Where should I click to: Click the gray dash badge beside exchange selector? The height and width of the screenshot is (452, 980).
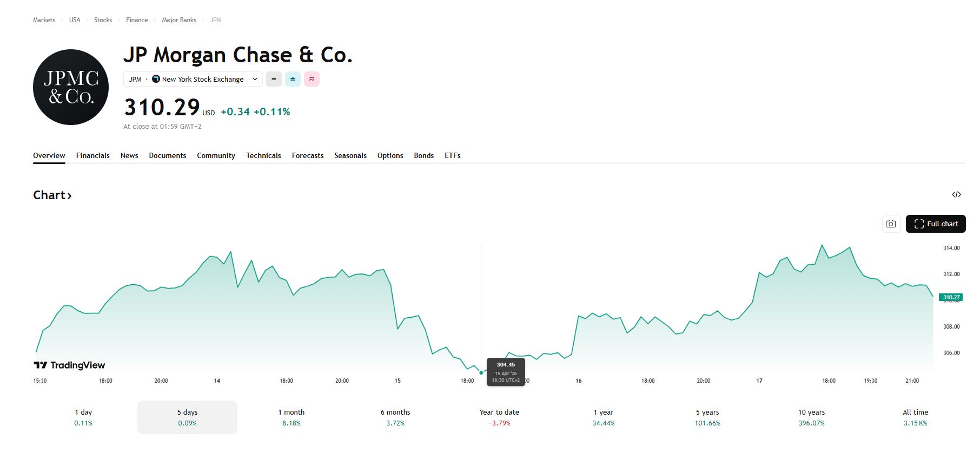click(x=274, y=79)
